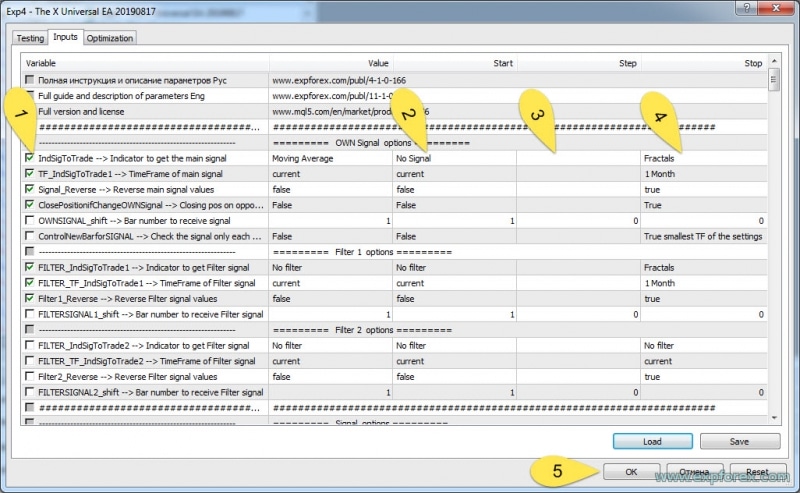Toggle the Filter1_Reverse checkbox
Screen dimensions: 800x493
(x=31, y=298)
